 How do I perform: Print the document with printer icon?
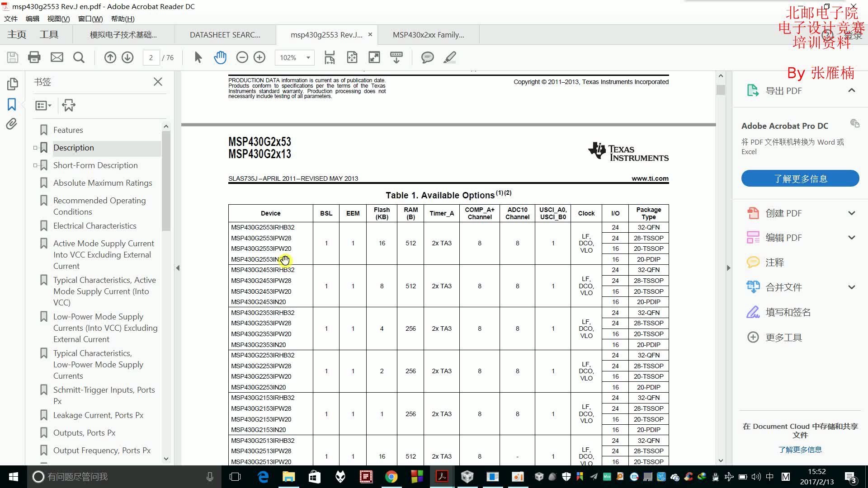click(34, 57)
